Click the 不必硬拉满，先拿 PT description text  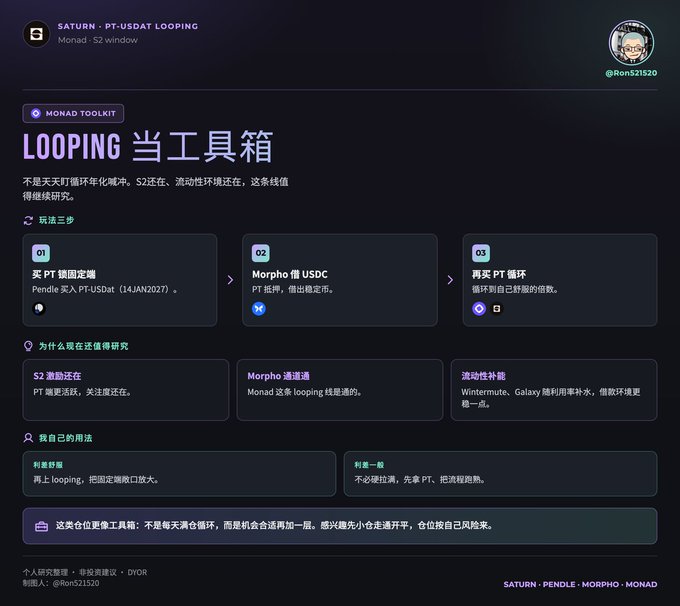420,480
